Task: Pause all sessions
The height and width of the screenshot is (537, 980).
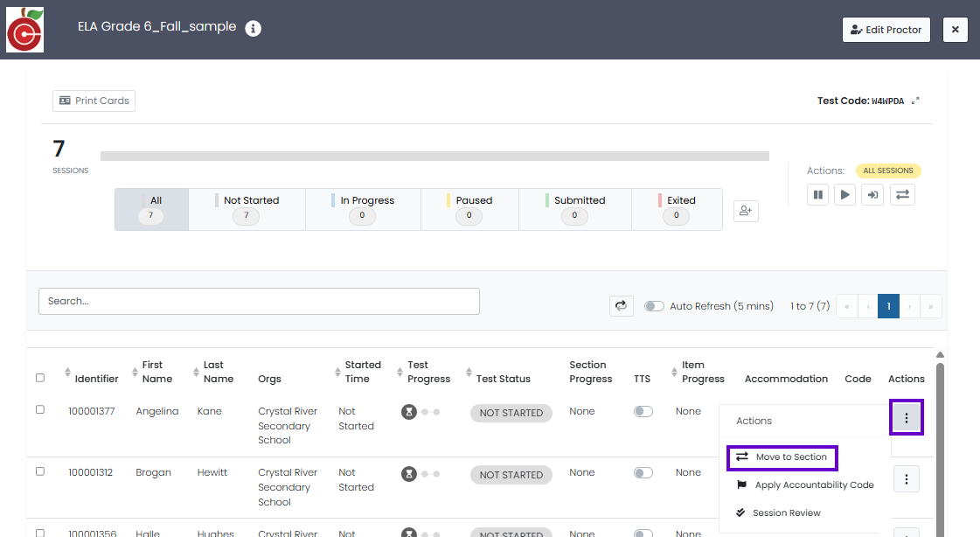Action: [x=817, y=194]
